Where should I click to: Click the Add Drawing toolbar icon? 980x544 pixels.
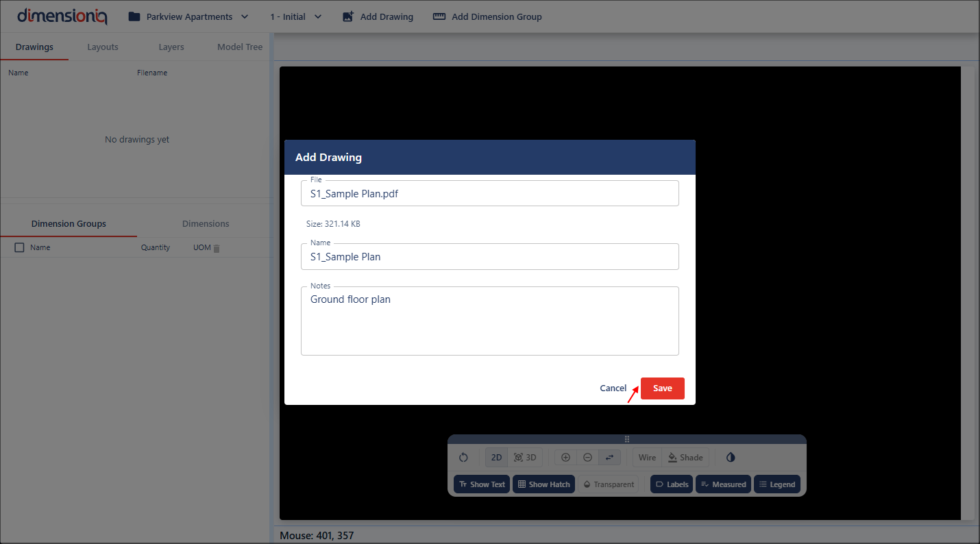[x=348, y=16]
